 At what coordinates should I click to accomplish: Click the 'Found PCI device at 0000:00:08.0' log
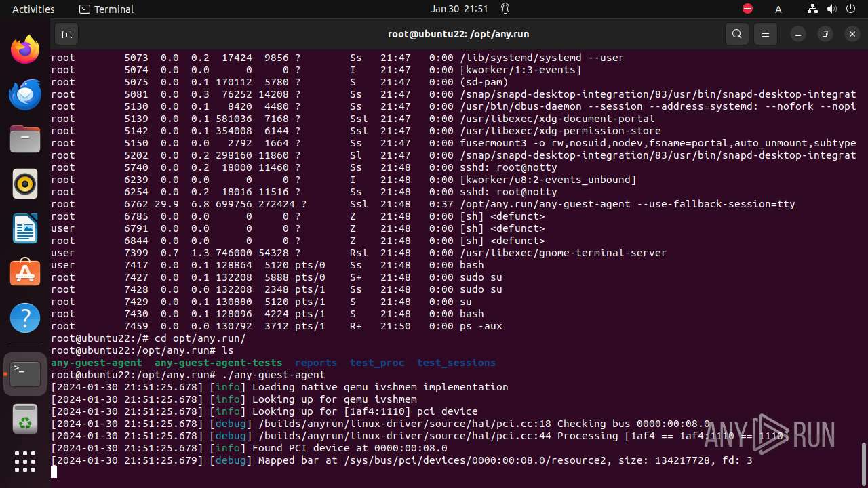click(x=349, y=448)
